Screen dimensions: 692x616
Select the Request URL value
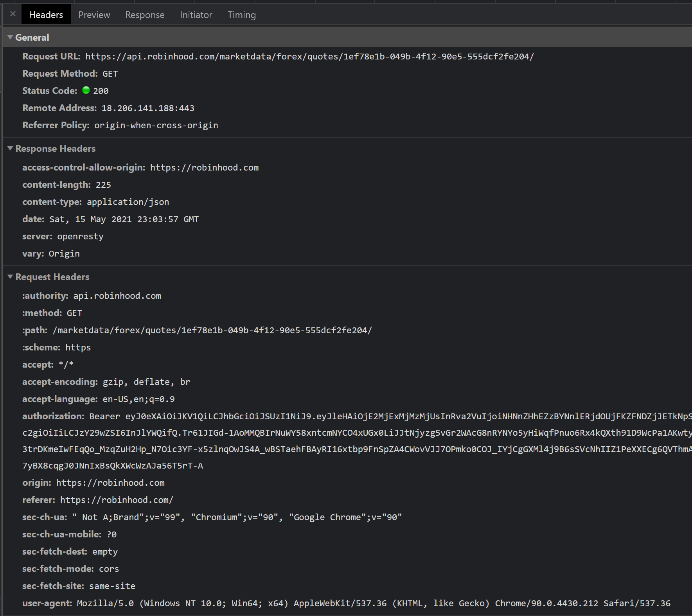pos(309,56)
